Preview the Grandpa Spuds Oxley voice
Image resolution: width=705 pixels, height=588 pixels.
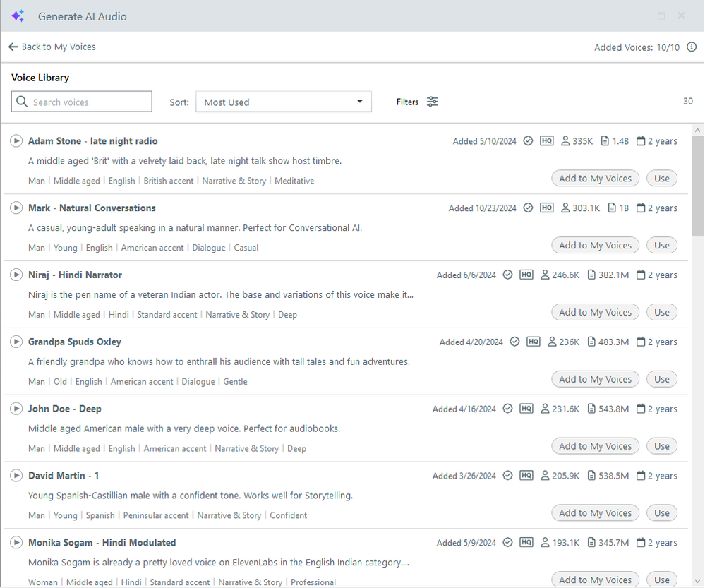16,342
